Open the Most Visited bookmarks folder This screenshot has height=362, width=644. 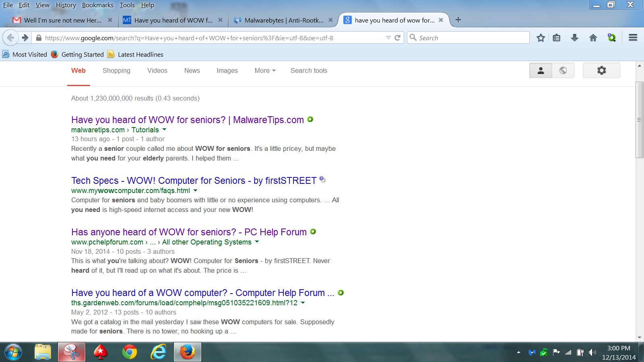25,54
